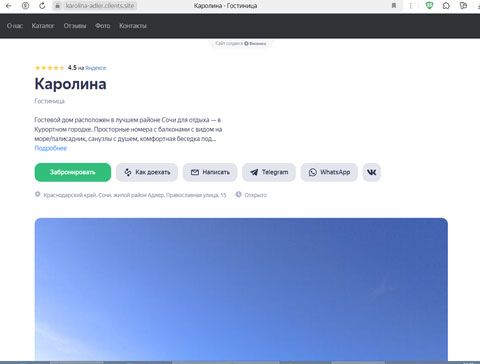Open the browser extensions puzzle icon
Viewport: 480px width, 364px height.
click(446, 6)
